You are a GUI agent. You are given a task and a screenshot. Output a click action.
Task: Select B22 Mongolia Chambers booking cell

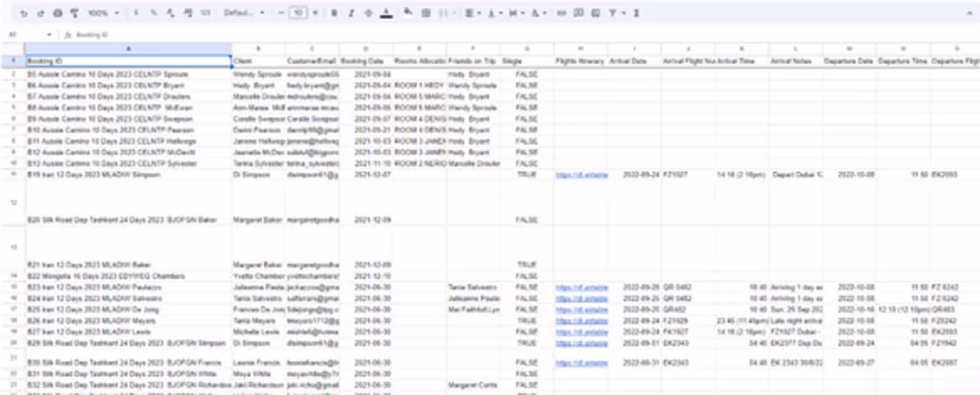point(128,276)
